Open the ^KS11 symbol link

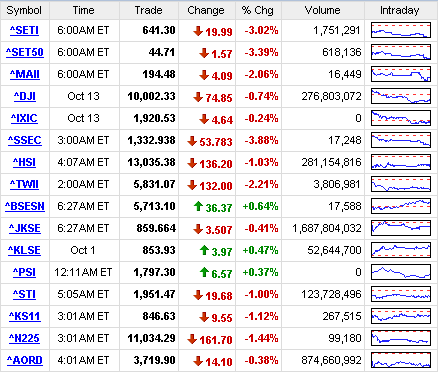click(25, 316)
